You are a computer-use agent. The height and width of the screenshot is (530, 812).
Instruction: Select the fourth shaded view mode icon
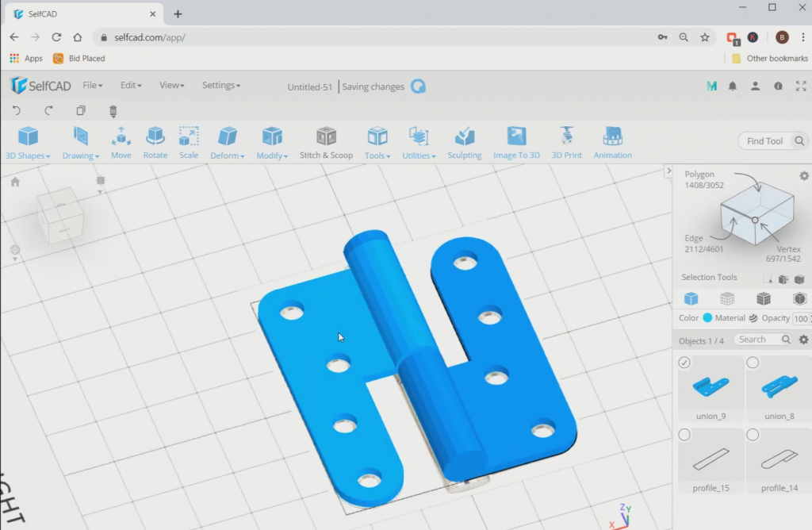point(799,298)
